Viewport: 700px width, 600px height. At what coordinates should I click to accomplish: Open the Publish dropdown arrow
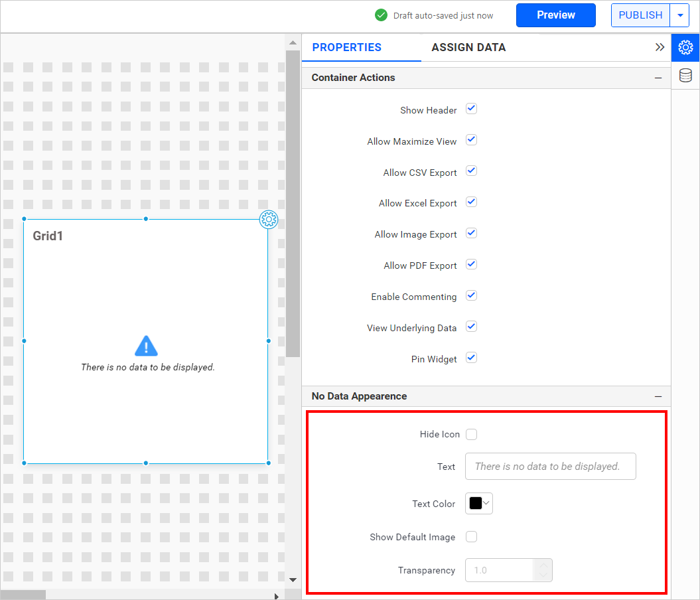(680, 15)
